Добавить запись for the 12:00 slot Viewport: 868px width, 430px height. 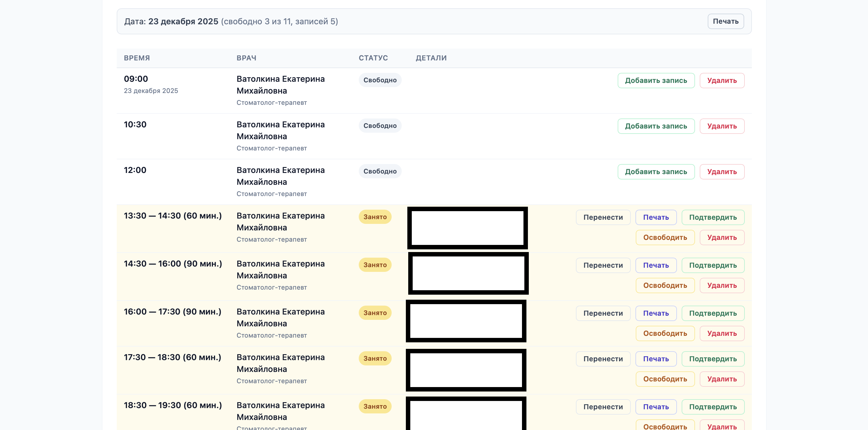656,172
